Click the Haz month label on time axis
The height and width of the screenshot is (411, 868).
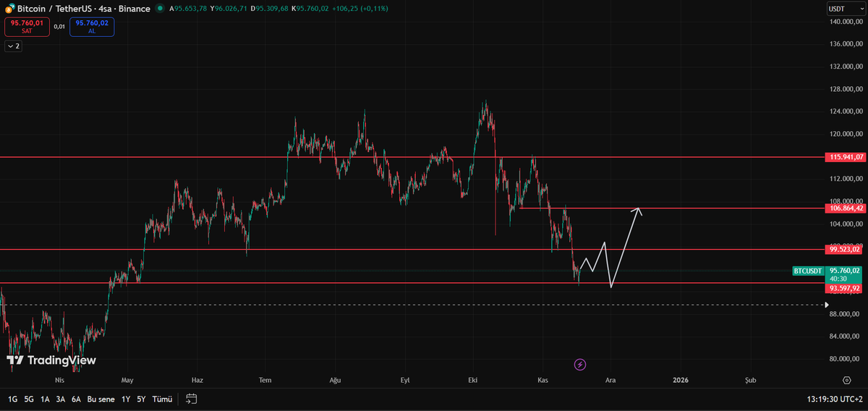pyautogui.click(x=197, y=379)
